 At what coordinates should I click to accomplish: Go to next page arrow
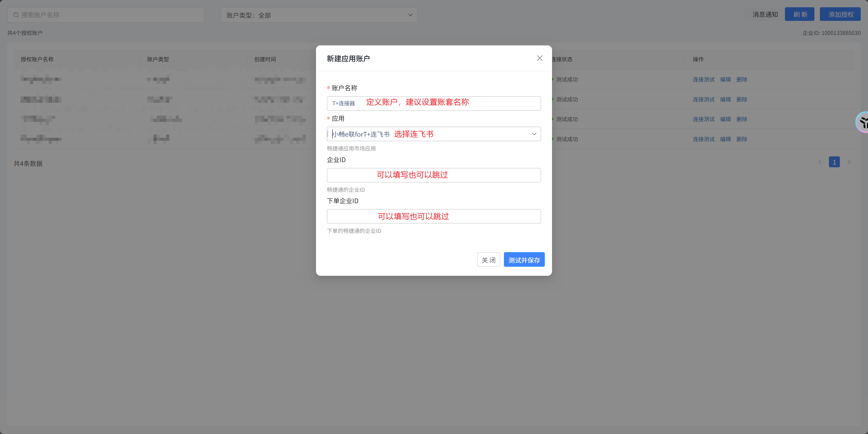pos(849,162)
